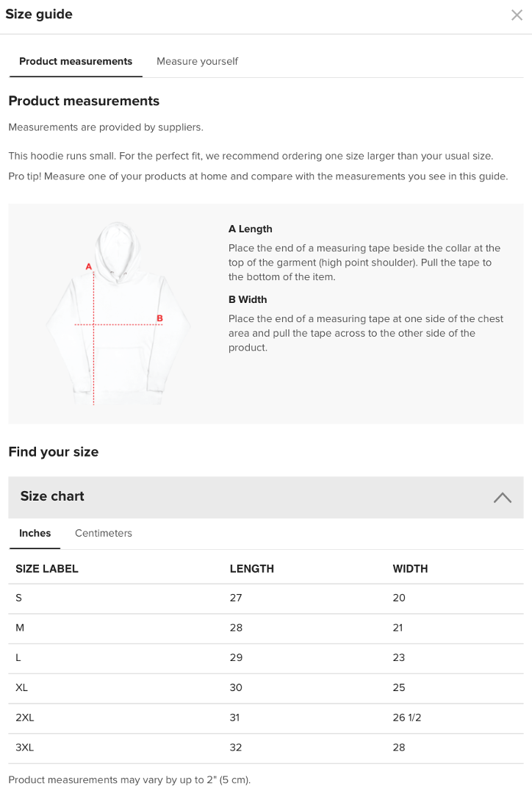
Task: Click the WIDTH column header
Action: [410, 568]
